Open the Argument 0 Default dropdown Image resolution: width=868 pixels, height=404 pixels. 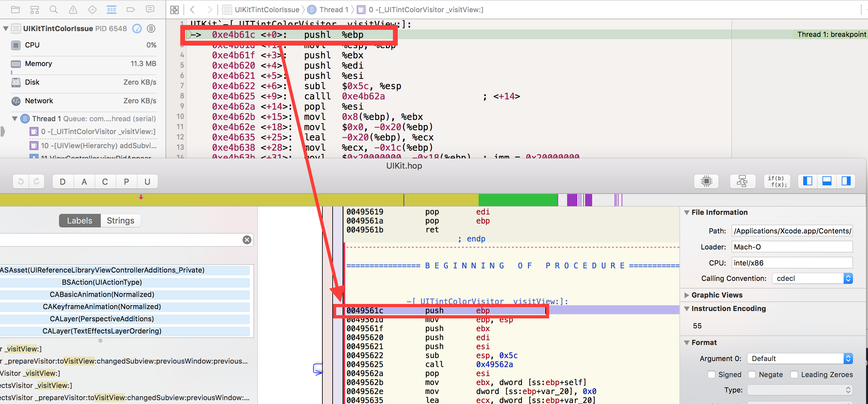point(800,358)
